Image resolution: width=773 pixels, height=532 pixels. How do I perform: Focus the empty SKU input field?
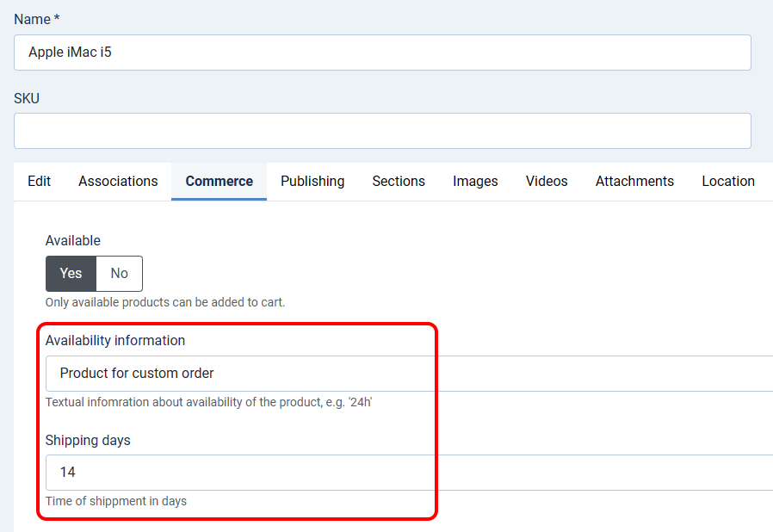(x=382, y=131)
